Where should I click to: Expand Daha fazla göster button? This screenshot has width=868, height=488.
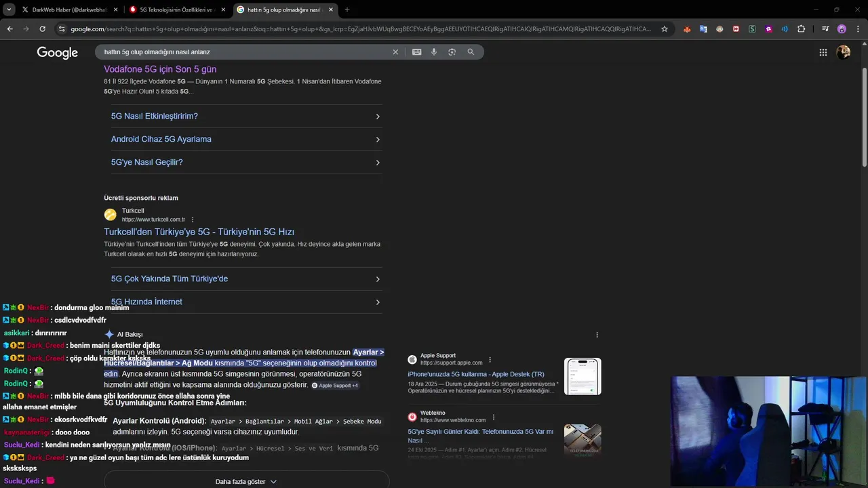click(245, 481)
